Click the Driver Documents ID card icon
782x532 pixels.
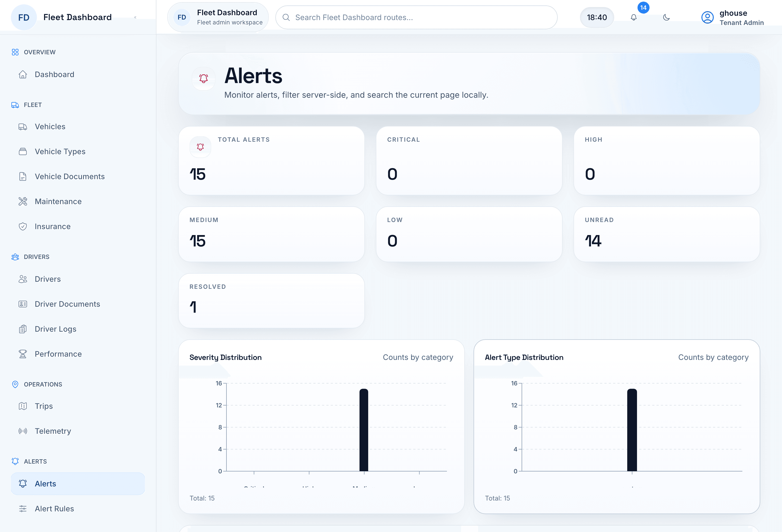[x=23, y=304]
